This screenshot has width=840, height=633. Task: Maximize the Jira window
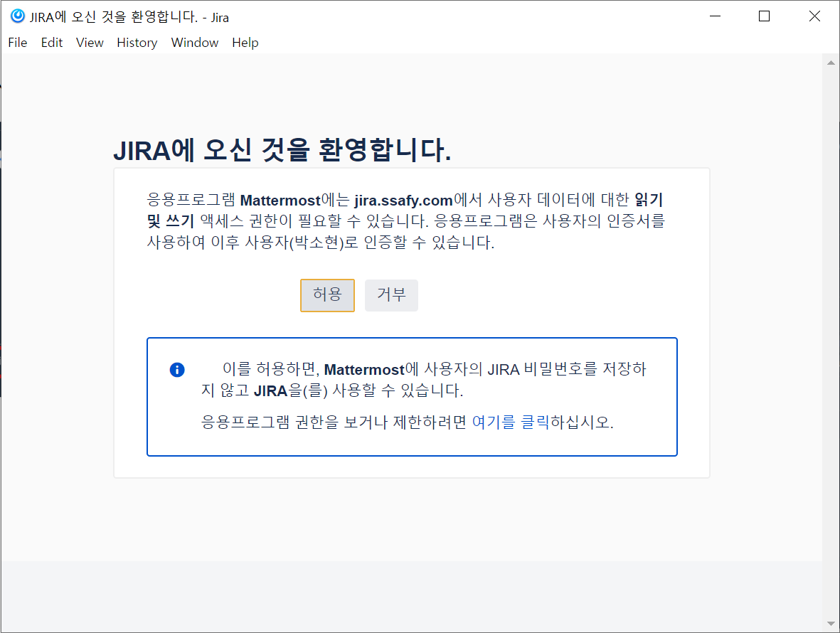pyautogui.click(x=765, y=16)
